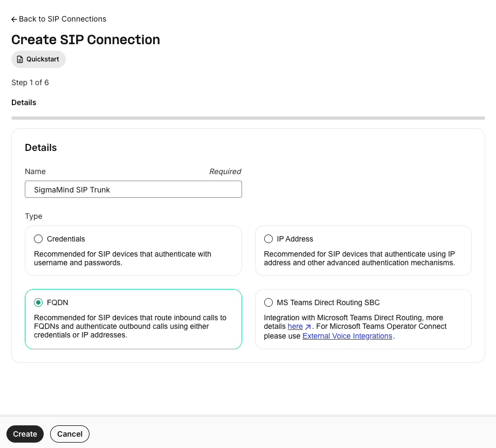Image resolution: width=496 pixels, height=448 pixels.
Task: Select the IP Address radio button
Action: coord(268,239)
